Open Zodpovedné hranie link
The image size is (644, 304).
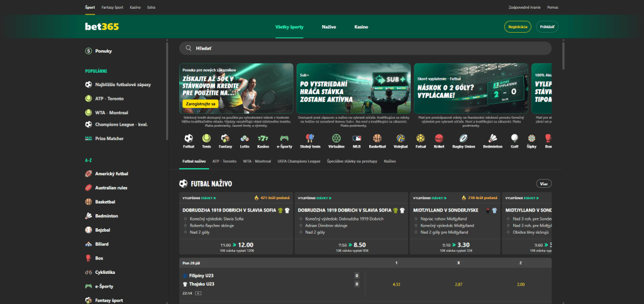[x=525, y=8]
